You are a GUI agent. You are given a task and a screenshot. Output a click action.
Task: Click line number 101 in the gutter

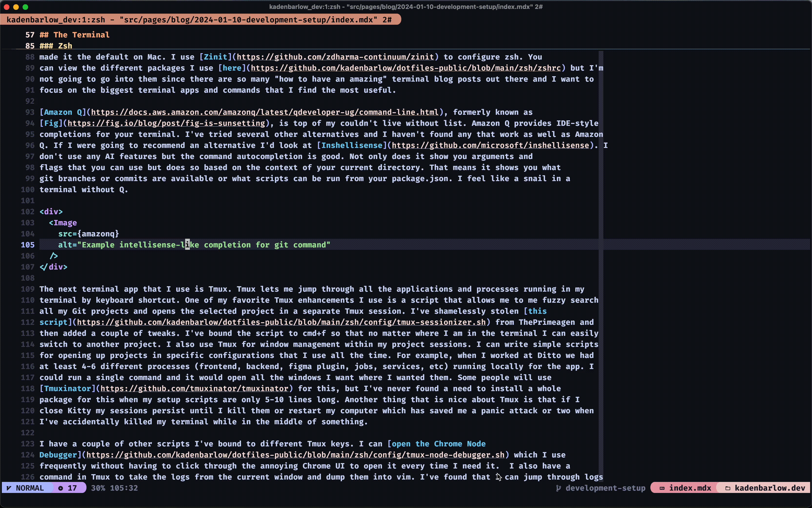(x=27, y=201)
